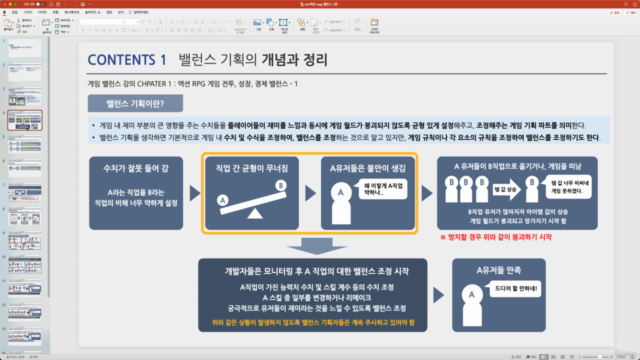Click the lightbulb Tell Me search field
This screenshot has width=640, height=360.
(138, 12)
